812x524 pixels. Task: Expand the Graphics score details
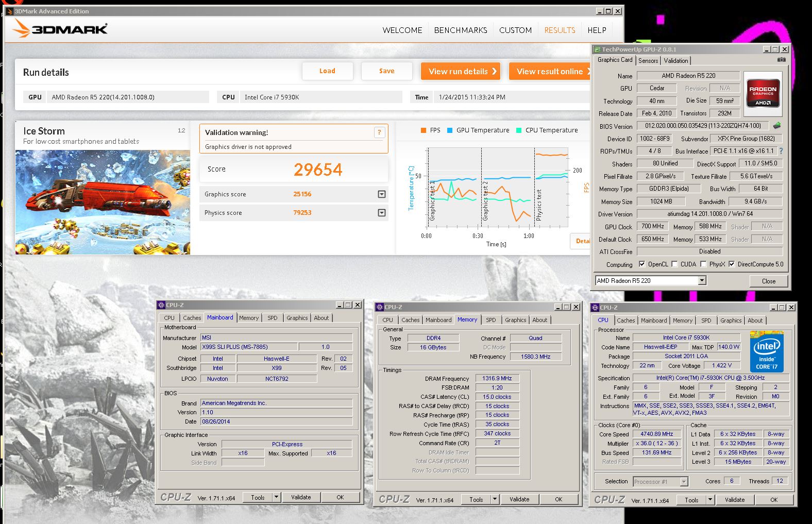[x=382, y=194]
